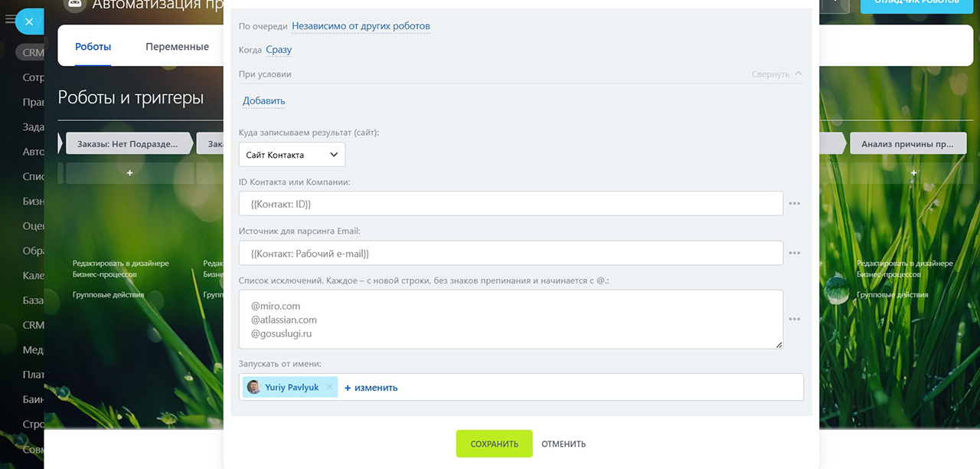Click изменить link to change user
This screenshot has width=980, height=469.
click(x=371, y=388)
